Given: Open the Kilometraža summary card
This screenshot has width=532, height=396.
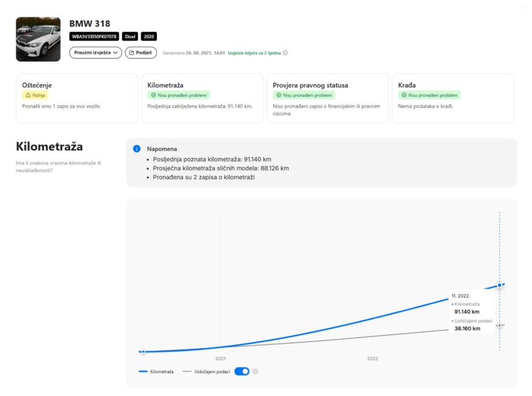Looking at the screenshot, I should click(202, 98).
